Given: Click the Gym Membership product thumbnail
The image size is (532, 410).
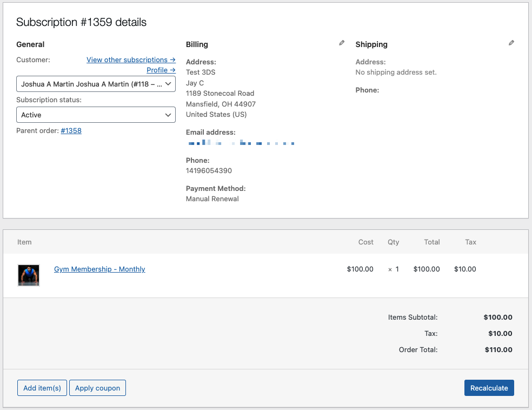Looking at the screenshot, I should (28, 275).
